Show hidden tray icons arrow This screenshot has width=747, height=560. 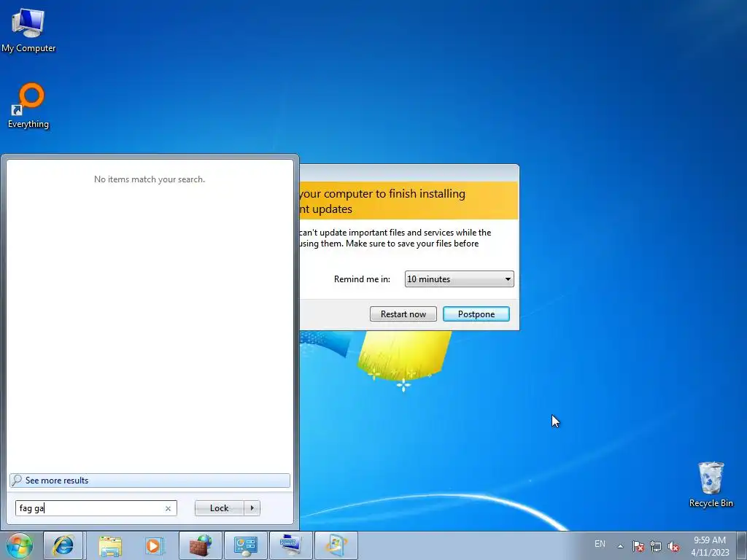pos(620,546)
